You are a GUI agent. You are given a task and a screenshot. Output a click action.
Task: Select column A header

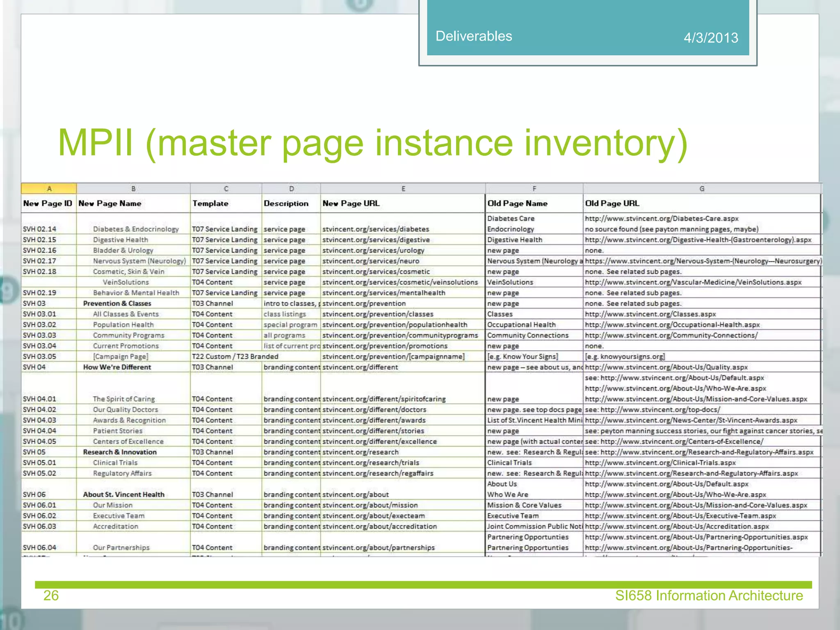pyautogui.click(x=49, y=189)
